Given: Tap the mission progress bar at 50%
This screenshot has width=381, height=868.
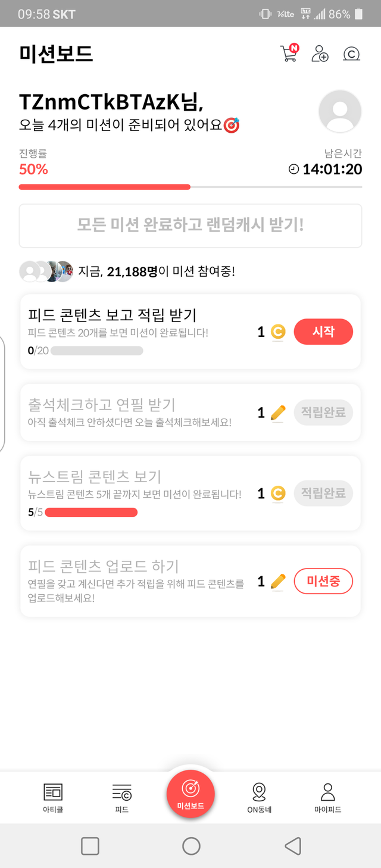Looking at the screenshot, I should (190, 187).
